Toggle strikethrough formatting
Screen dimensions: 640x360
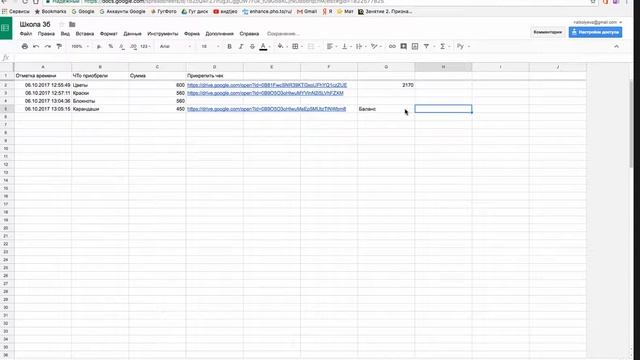coord(252,47)
